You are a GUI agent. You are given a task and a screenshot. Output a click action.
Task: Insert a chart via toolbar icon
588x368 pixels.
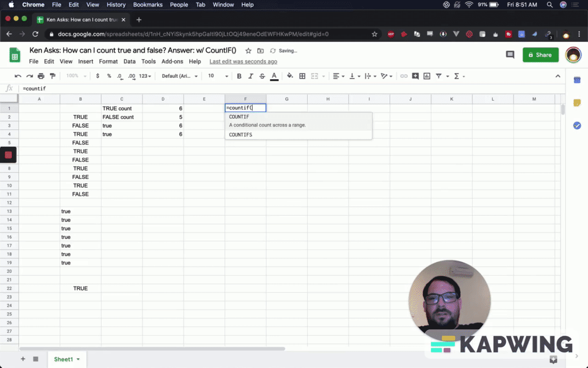point(427,76)
